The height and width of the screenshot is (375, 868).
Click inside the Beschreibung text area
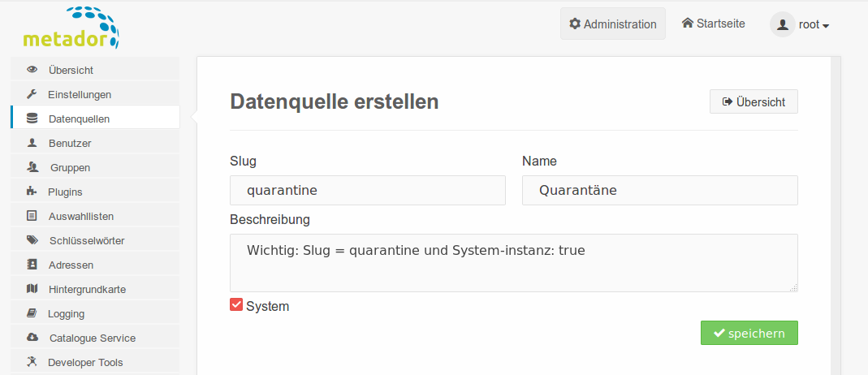514,263
